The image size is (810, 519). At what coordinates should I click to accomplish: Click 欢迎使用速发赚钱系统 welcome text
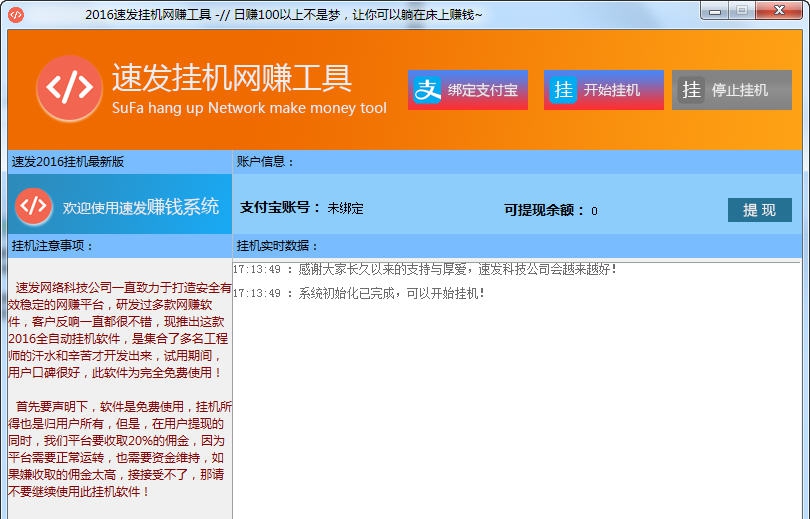tap(141, 207)
